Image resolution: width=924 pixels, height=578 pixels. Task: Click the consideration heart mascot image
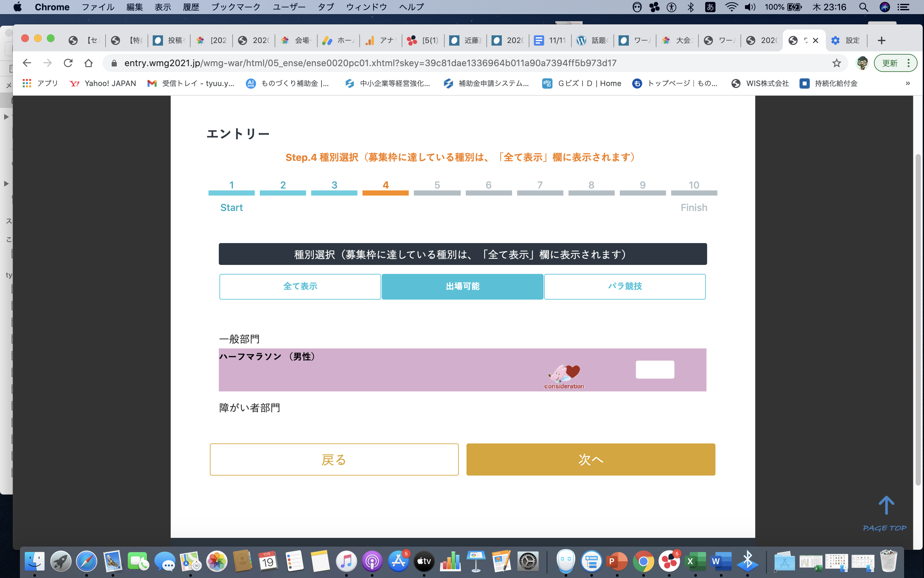pyautogui.click(x=564, y=377)
